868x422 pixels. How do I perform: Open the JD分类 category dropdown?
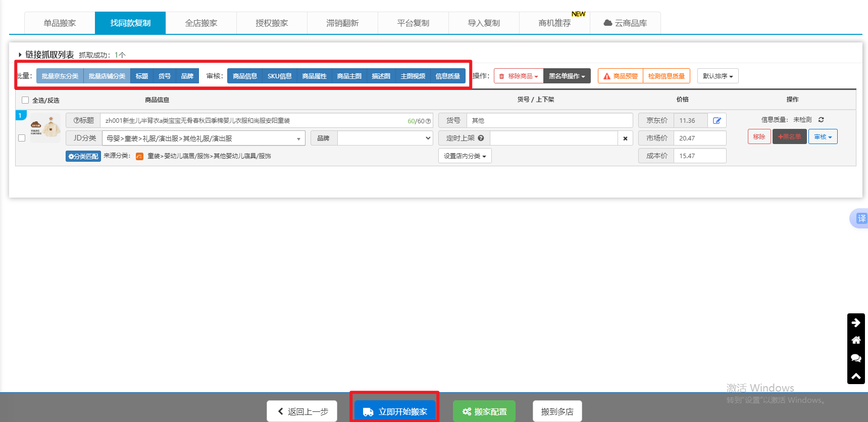[x=203, y=138]
